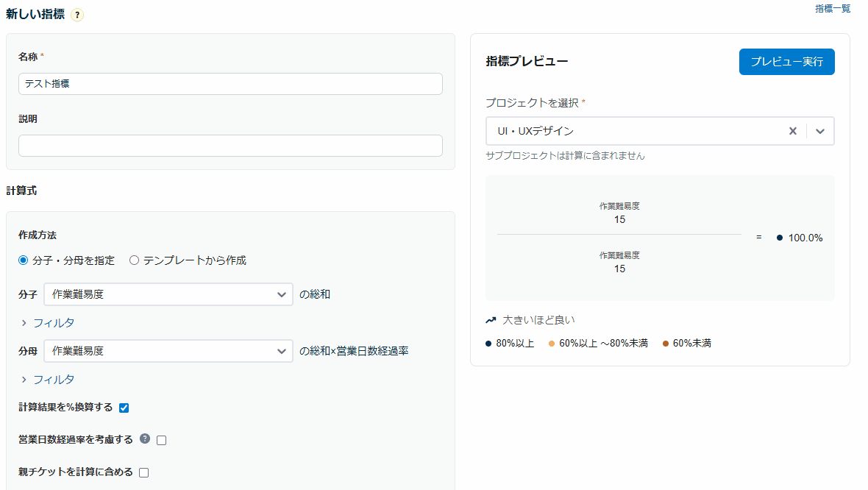The height and width of the screenshot is (490, 868).
Task: Click the dark blue 80%以上 legend dot
Action: pos(488,344)
